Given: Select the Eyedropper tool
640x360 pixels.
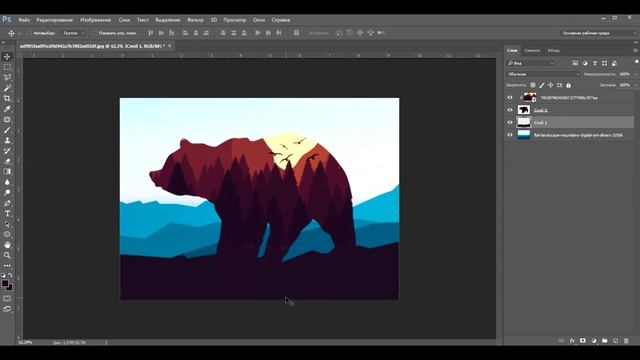Looking at the screenshot, I should (7, 109).
